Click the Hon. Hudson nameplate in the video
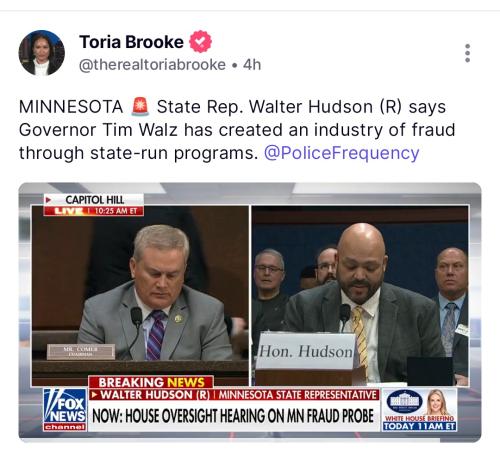 click(x=306, y=351)
